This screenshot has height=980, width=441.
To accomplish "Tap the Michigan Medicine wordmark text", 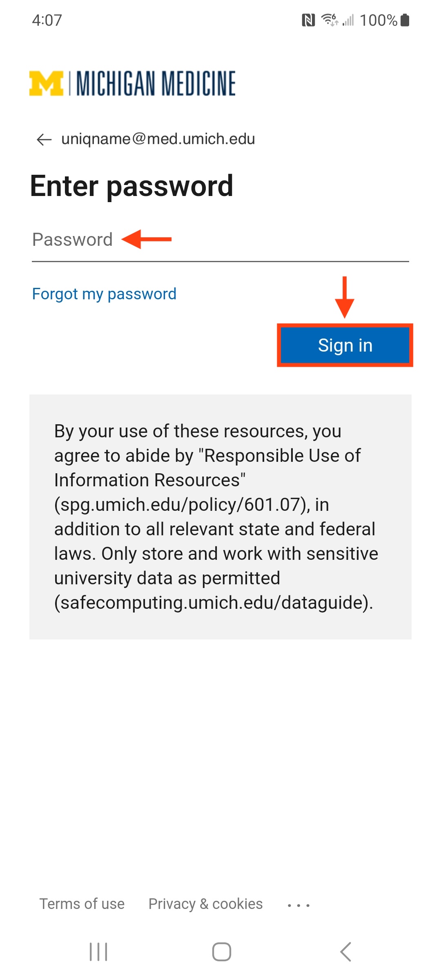I will [x=156, y=83].
